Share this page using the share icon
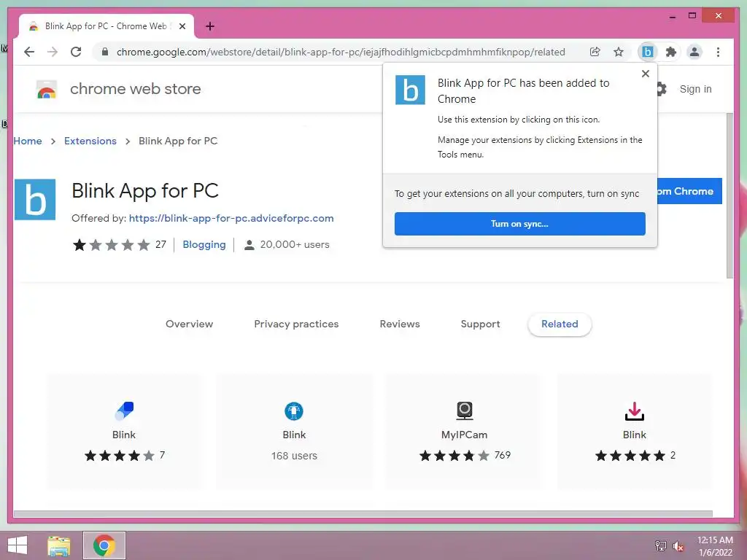The image size is (747, 560). (x=595, y=52)
